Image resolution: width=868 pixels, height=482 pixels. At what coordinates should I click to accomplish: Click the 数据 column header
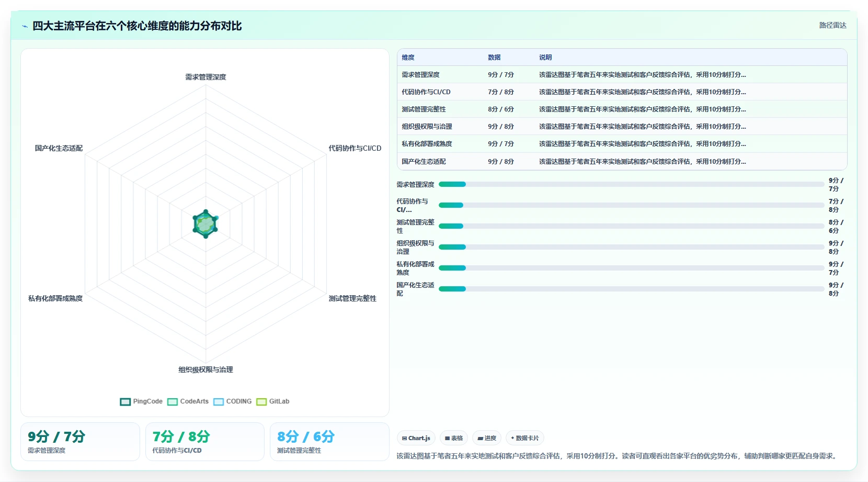click(494, 58)
